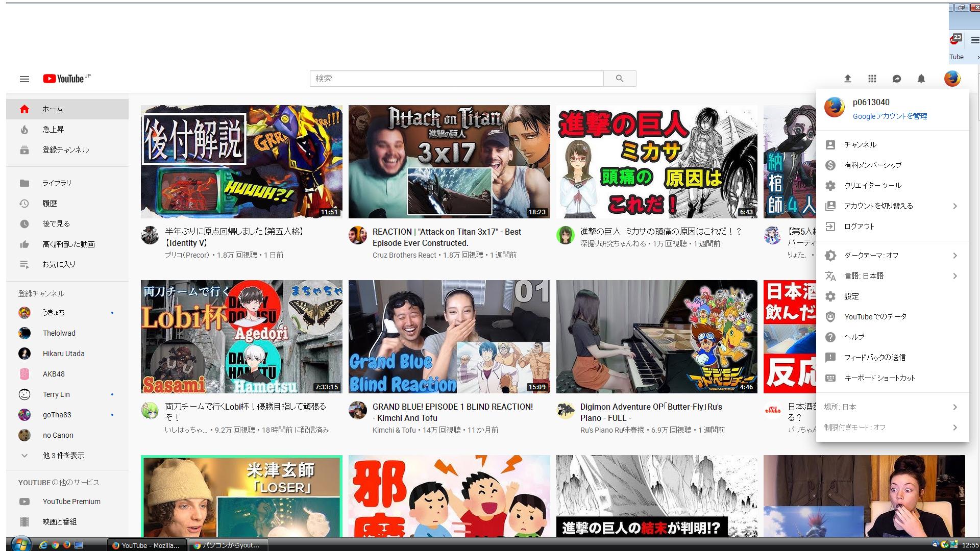Switch to YouTube - Mozilla taskbar window
Image resolution: width=980 pixels, height=551 pixels.
click(147, 545)
